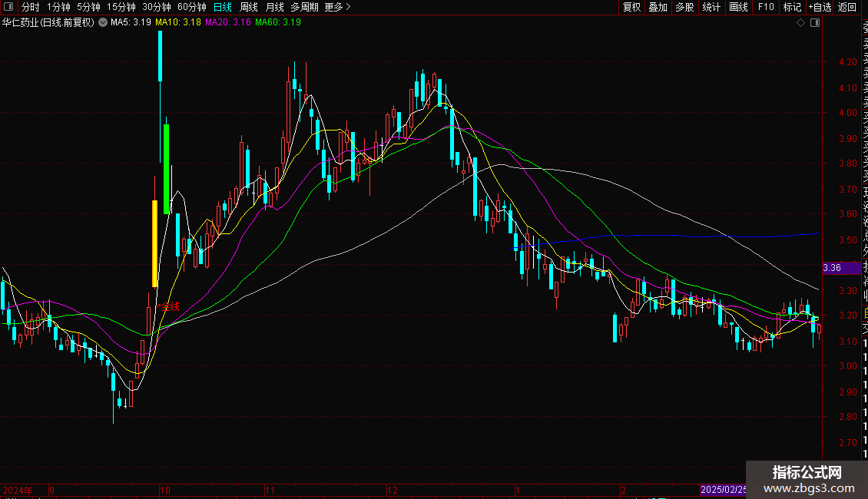Image resolution: width=868 pixels, height=499 pixels.
Task: Open the F10 company info
Action: [x=766, y=7]
